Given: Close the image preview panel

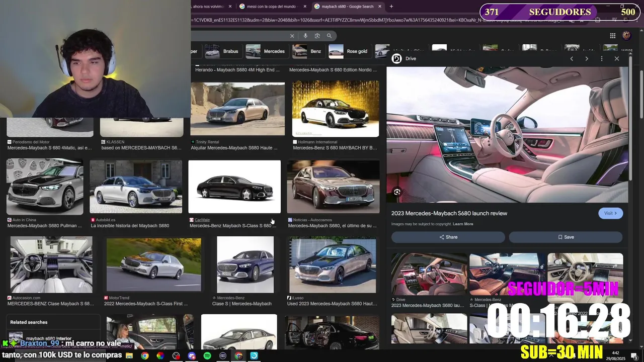Looking at the screenshot, I should tap(617, 59).
